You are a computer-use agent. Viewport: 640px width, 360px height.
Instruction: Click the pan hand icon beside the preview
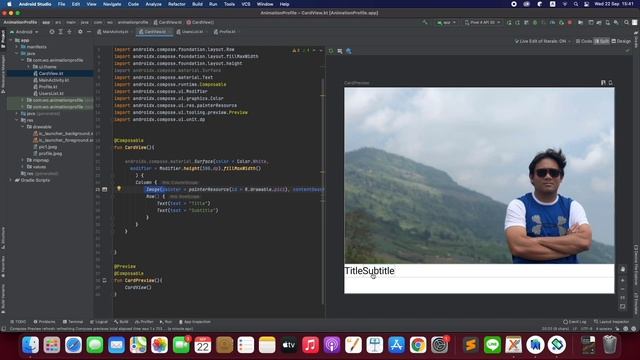622,269
